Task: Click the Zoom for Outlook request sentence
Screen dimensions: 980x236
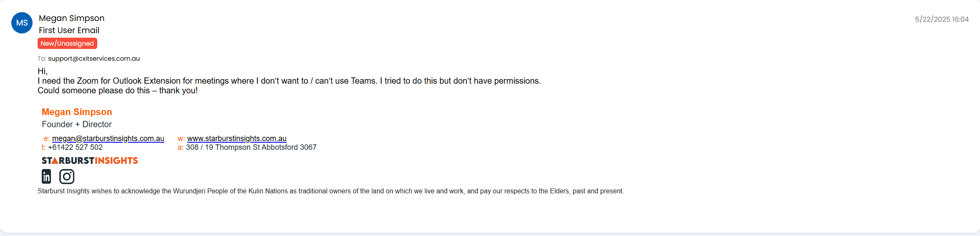Action: (x=289, y=81)
